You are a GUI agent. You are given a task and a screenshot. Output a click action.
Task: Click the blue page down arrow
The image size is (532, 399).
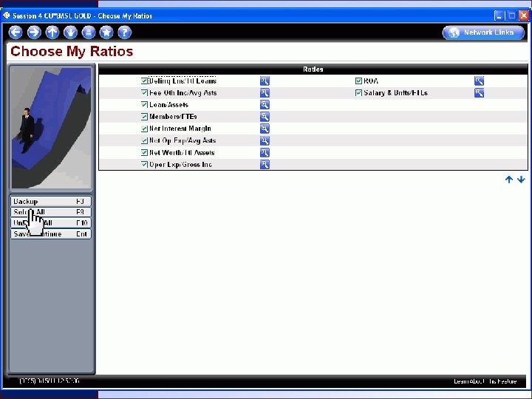(x=521, y=180)
